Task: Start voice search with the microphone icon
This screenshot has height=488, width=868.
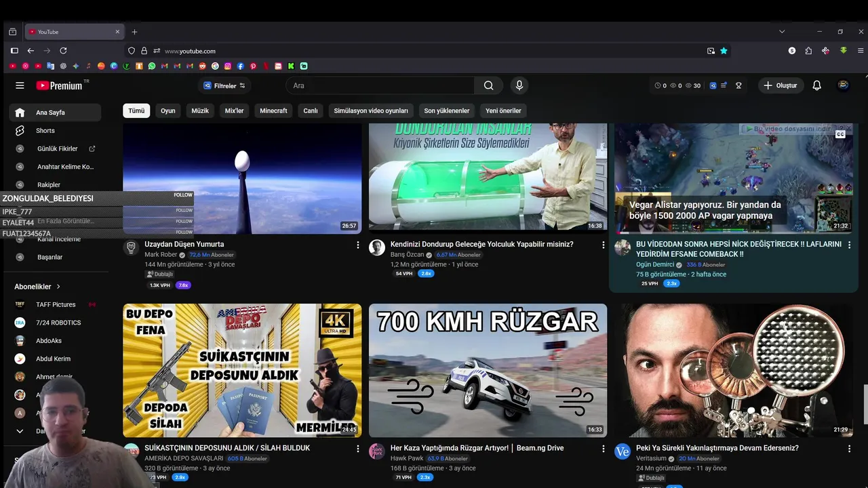Action: pos(519,85)
